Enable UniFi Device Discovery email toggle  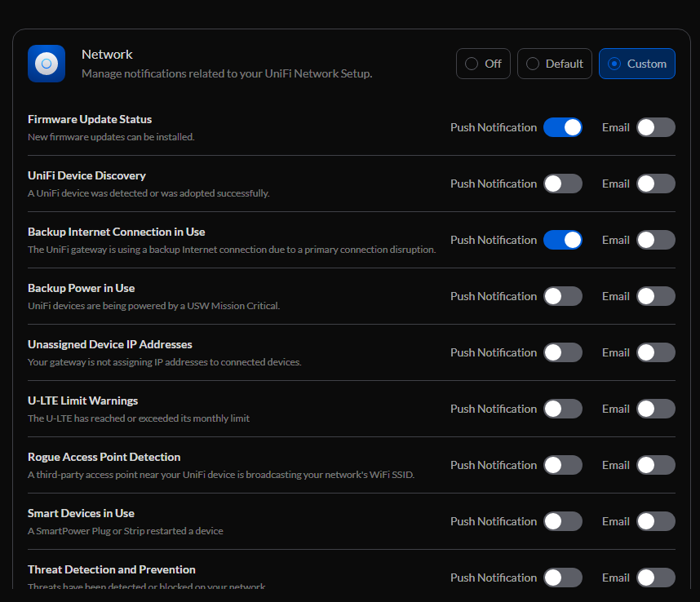[x=656, y=184]
